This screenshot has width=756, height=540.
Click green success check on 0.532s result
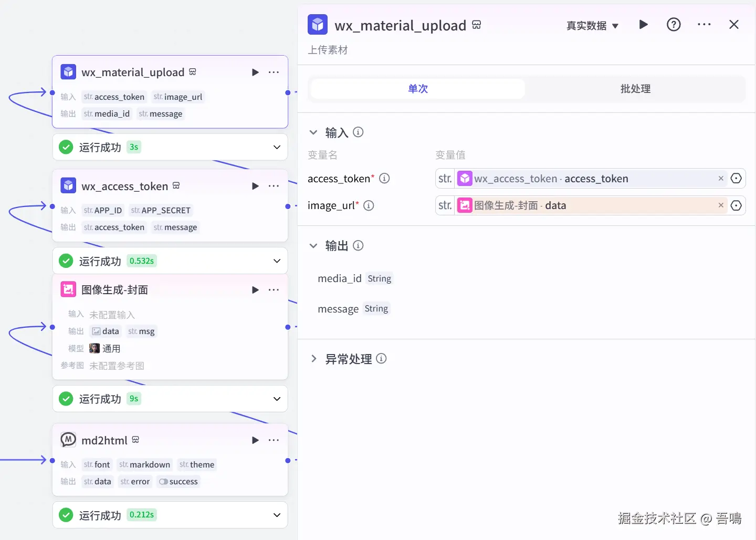point(66,261)
